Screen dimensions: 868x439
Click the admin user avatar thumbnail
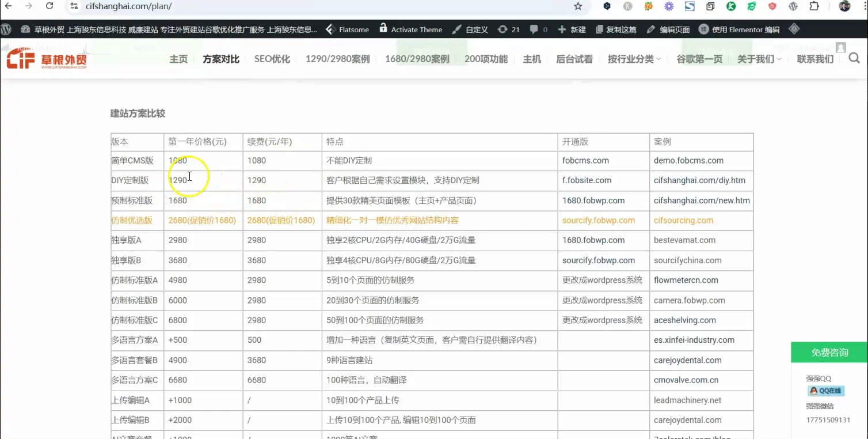[841, 47]
